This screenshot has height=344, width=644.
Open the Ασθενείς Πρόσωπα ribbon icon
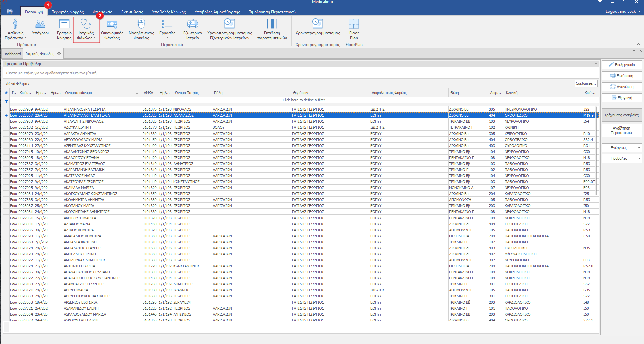coord(15,29)
